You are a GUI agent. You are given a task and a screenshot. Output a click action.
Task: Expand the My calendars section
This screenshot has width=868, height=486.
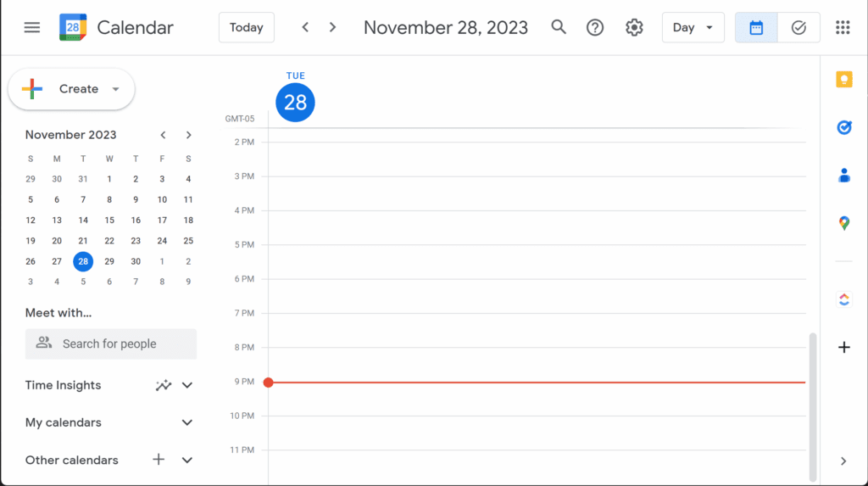[x=187, y=423]
